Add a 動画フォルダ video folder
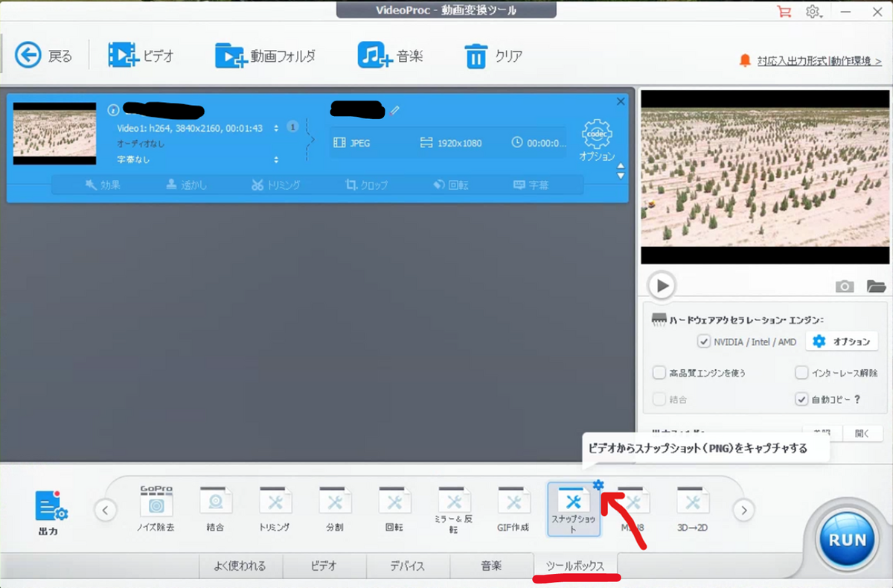Screen dimensions: 893x588 [266, 56]
